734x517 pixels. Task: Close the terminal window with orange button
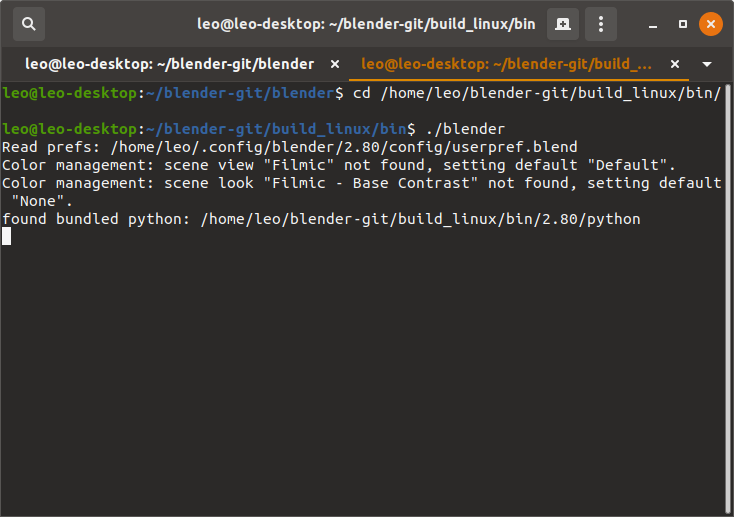point(711,24)
